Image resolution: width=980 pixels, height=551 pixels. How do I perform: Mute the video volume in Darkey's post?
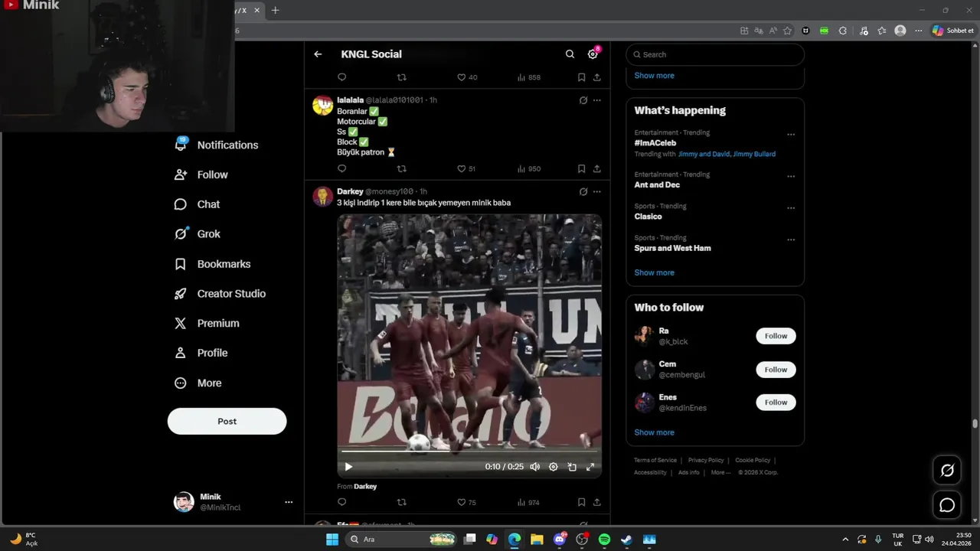coord(535,467)
